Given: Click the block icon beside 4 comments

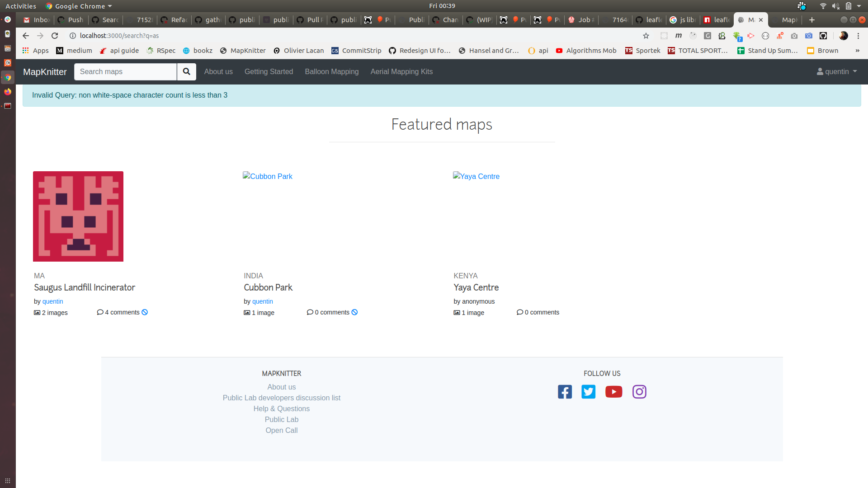Looking at the screenshot, I should (x=145, y=312).
